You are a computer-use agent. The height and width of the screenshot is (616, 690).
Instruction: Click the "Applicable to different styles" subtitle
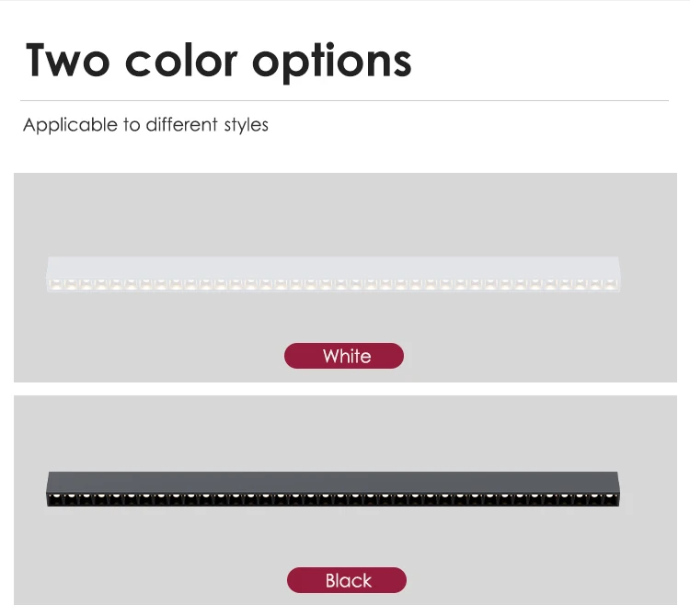(145, 125)
